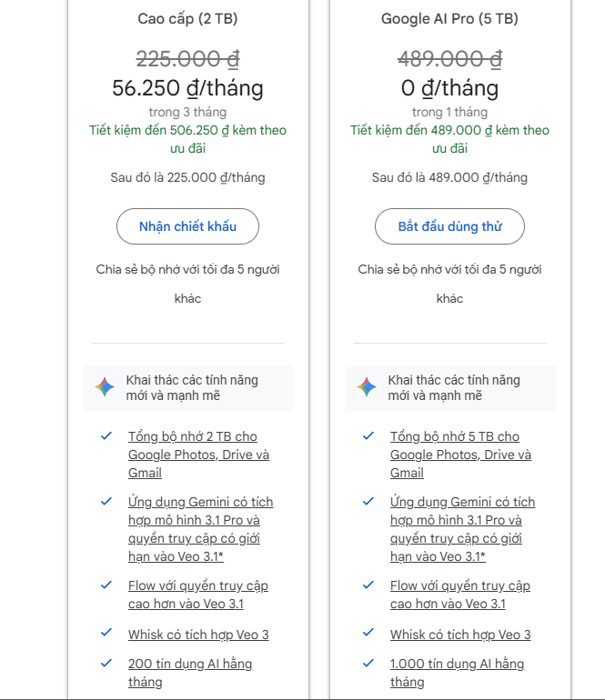Open Gemini 3.1 Pro link in Cao cấp plan

[200, 529]
